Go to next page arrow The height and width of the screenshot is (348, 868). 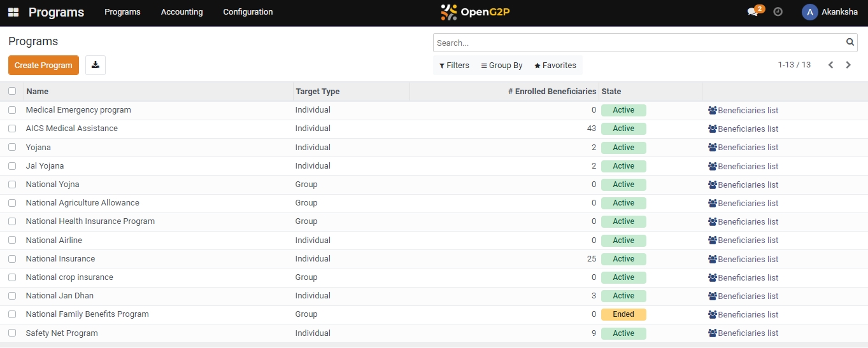pyautogui.click(x=848, y=65)
